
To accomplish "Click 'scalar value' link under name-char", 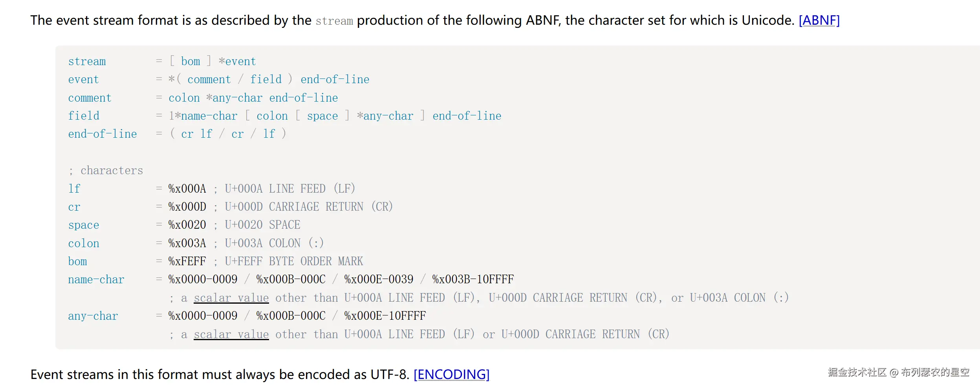I will [x=231, y=298].
